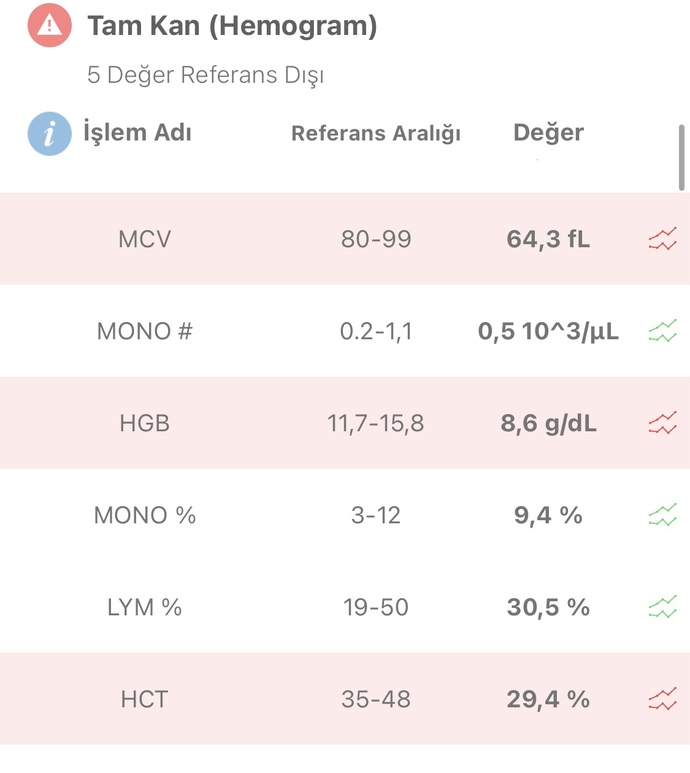Tap the 5 Değer Referans Dışı subtitle
690x773 pixels.
click(206, 75)
